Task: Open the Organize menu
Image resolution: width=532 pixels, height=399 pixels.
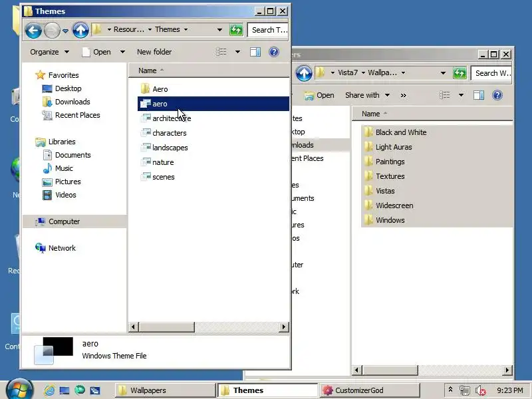Action: coord(49,52)
